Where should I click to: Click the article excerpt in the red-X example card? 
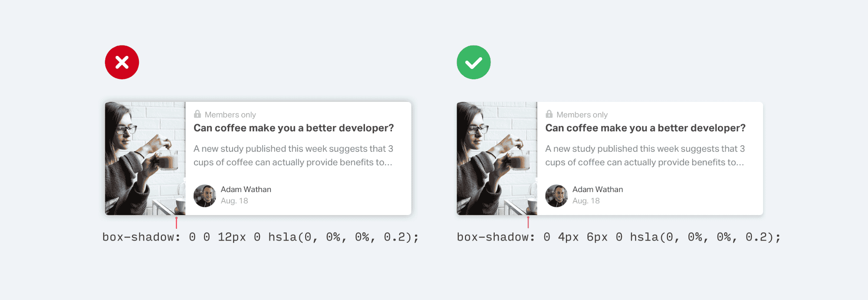pyautogui.click(x=293, y=155)
